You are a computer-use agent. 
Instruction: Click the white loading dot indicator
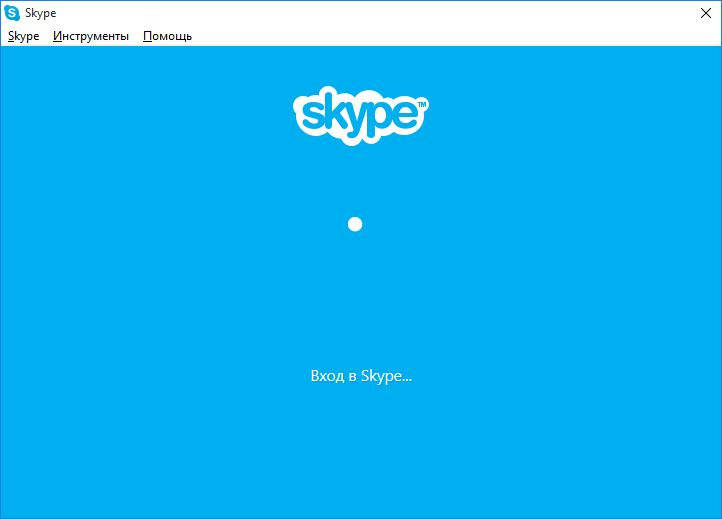(x=355, y=224)
